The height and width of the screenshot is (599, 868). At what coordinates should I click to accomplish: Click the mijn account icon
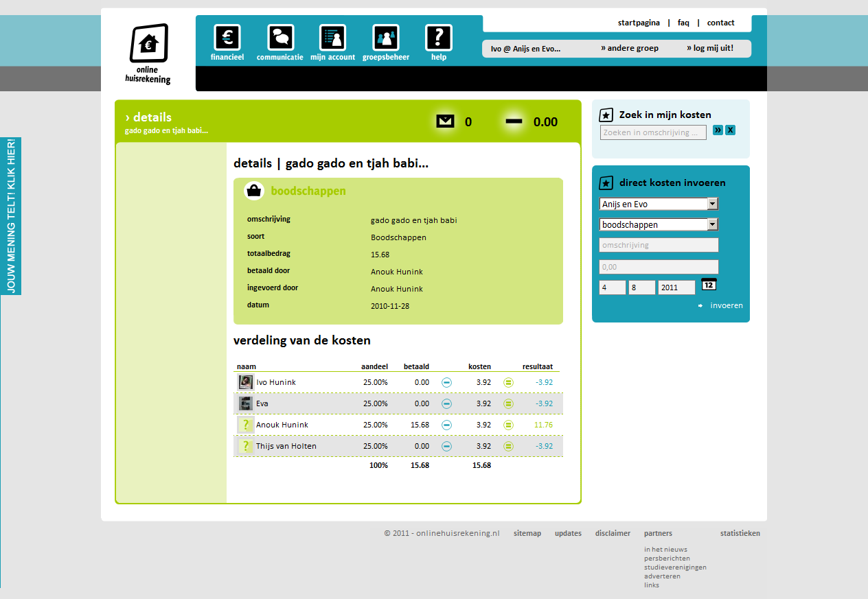point(332,38)
